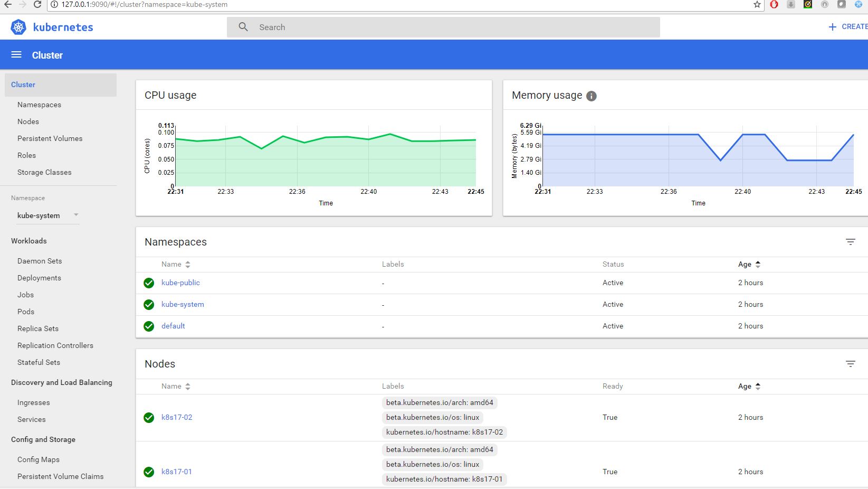Open Roles in the sidebar
The image size is (868, 489).
[26, 155]
